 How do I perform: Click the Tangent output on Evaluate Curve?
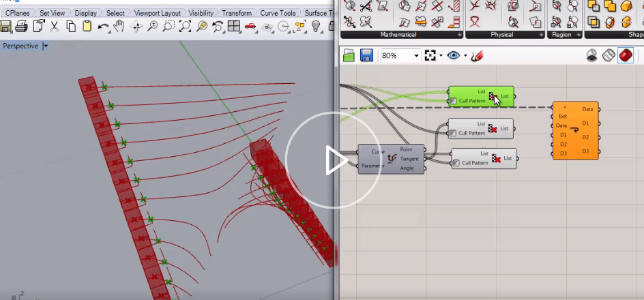point(409,159)
